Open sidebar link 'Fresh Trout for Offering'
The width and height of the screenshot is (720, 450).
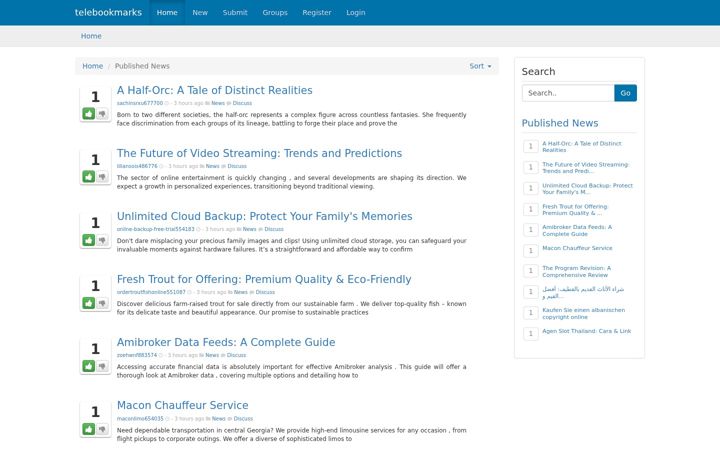pos(575,210)
